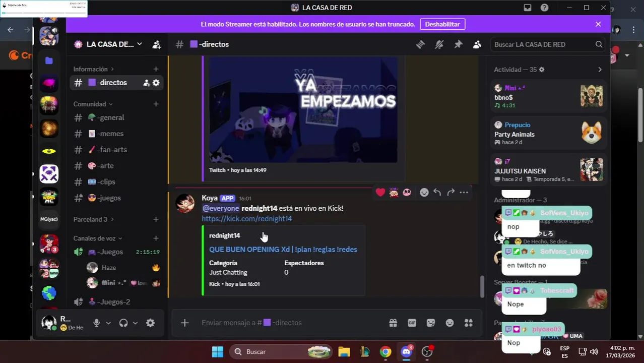
Task: Click the taskbar volume icon
Action: coord(594,352)
